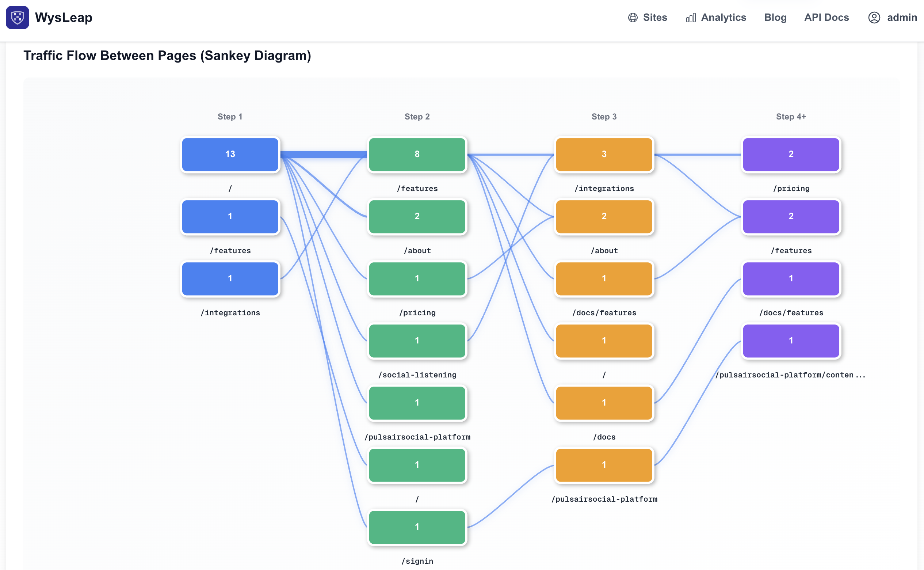This screenshot has height=570, width=924.
Task: Click the bar chart Analytics icon
Action: pos(691,17)
